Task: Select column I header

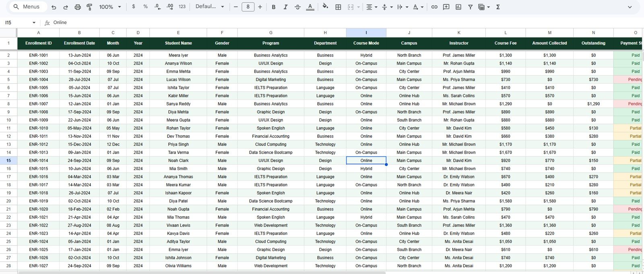Action: 366,33
